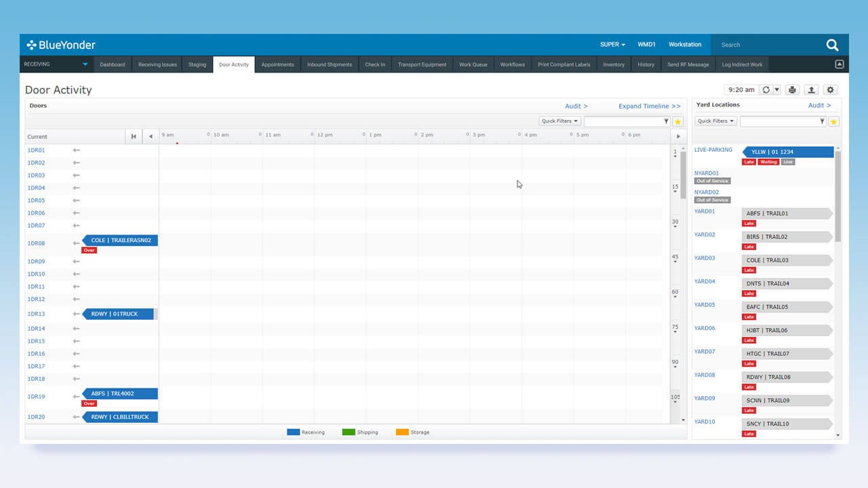Open the settings gear icon
868x488 pixels.
pos(831,89)
